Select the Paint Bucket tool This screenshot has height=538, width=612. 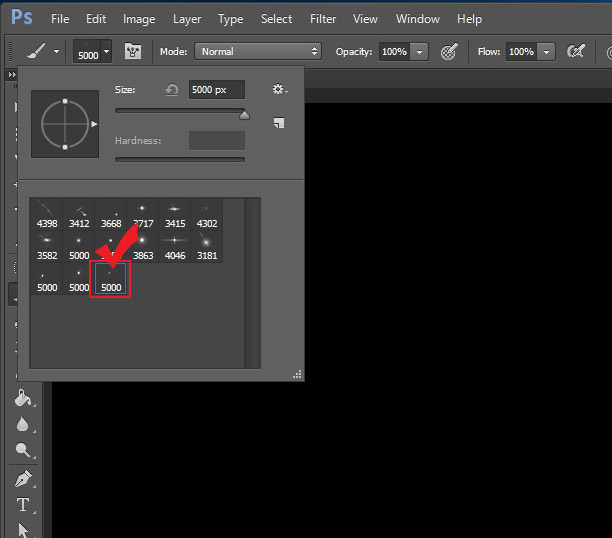23,398
